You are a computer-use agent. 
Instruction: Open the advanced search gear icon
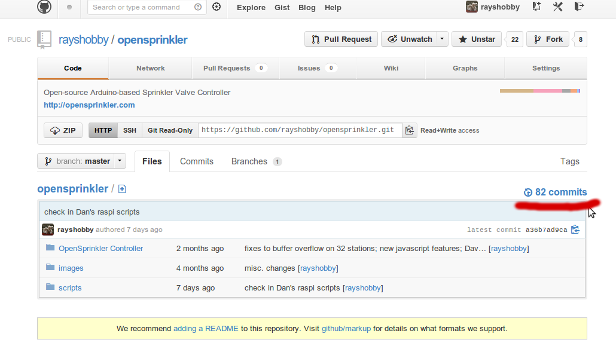pyautogui.click(x=216, y=7)
